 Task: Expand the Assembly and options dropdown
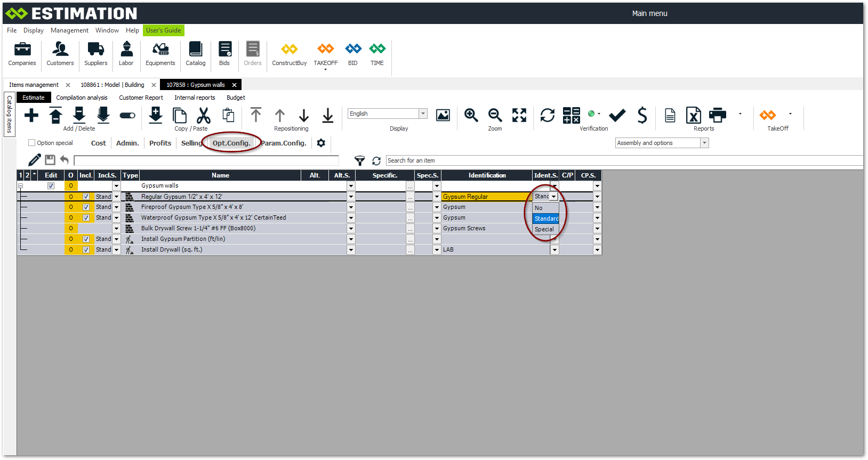(704, 143)
